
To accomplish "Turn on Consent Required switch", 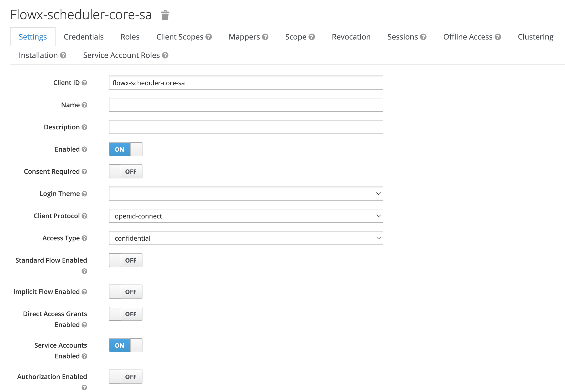I will (126, 171).
